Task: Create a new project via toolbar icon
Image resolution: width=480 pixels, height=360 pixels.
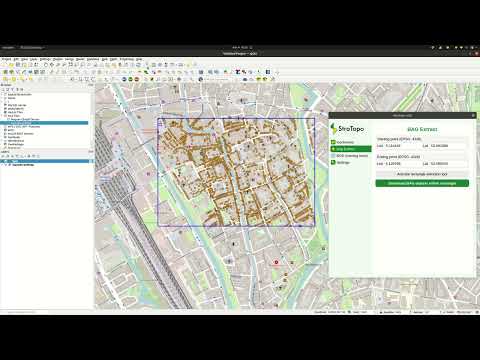Action: pyautogui.click(x=5, y=65)
